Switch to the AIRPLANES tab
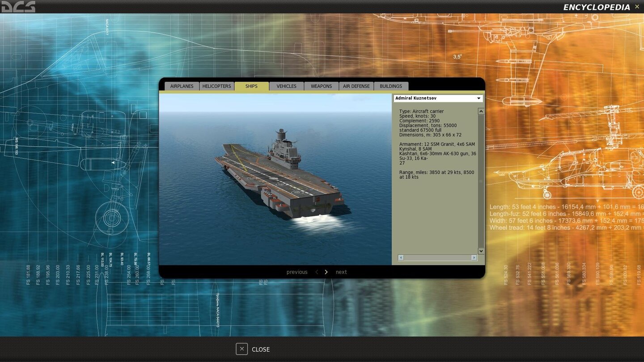Viewport: 644px width, 362px height. point(182,86)
